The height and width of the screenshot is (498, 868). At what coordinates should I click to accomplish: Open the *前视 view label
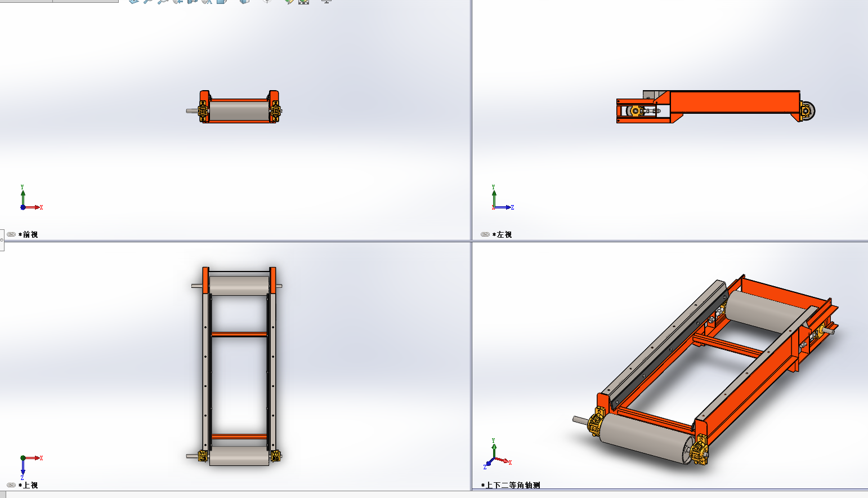(28, 234)
